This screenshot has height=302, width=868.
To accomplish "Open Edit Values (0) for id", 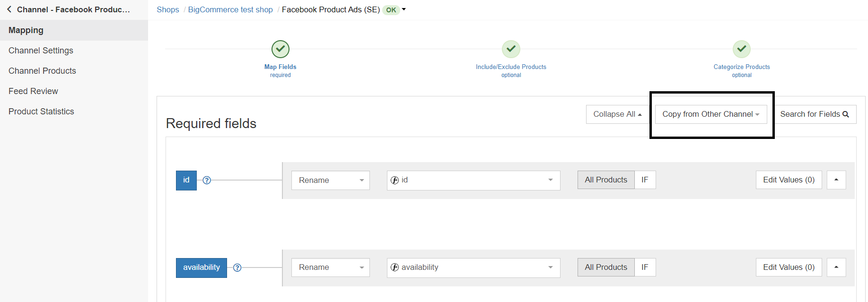I will point(789,180).
